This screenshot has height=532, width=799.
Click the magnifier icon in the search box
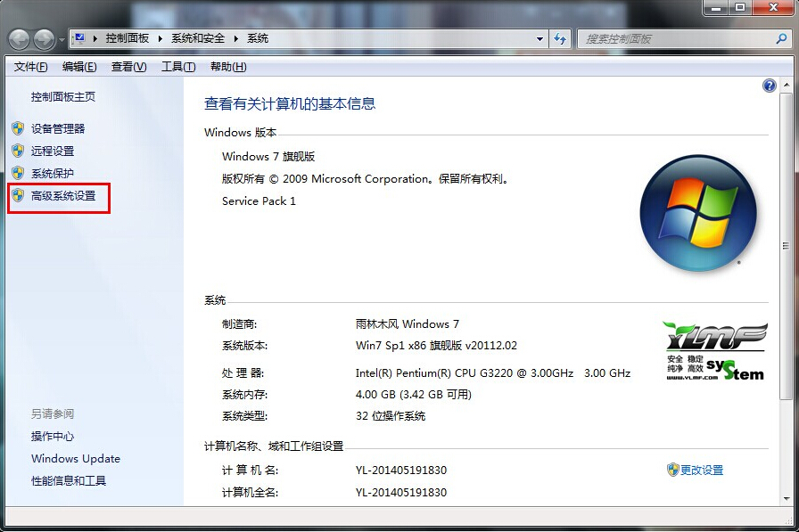tap(780, 39)
